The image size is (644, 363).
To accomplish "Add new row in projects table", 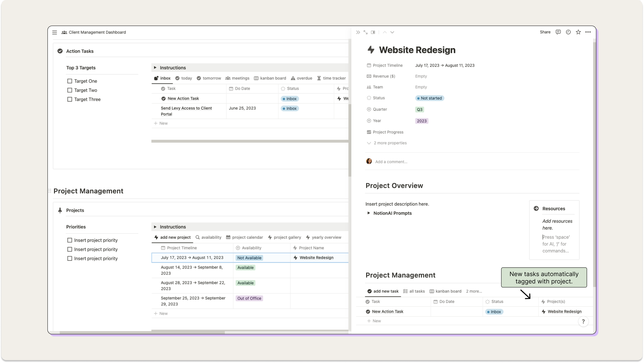I will point(161,313).
